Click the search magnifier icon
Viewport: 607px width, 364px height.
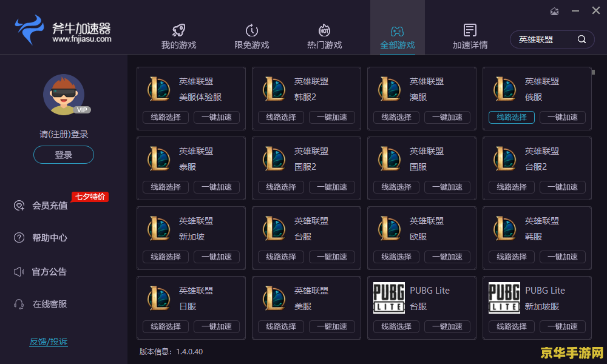582,39
